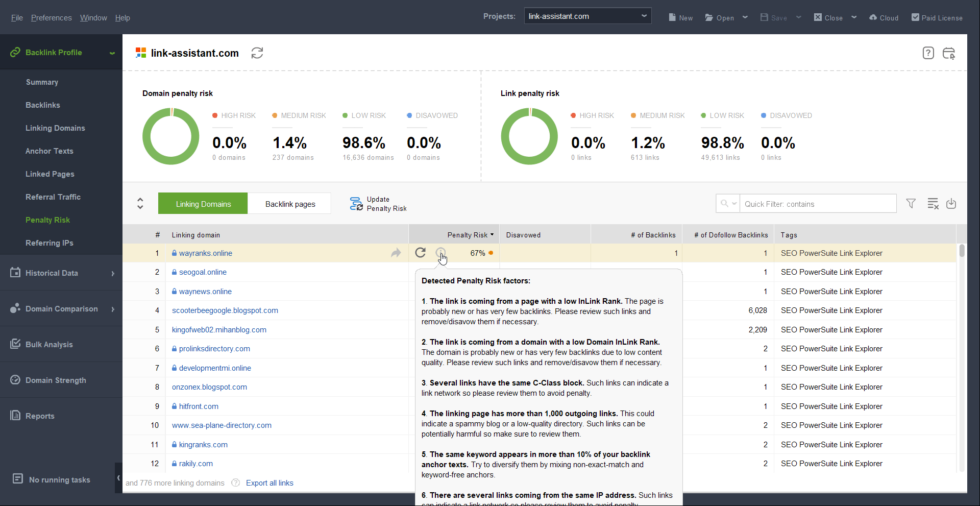
Task: Open the quick filter search type dropdown
Action: pyautogui.click(x=728, y=204)
